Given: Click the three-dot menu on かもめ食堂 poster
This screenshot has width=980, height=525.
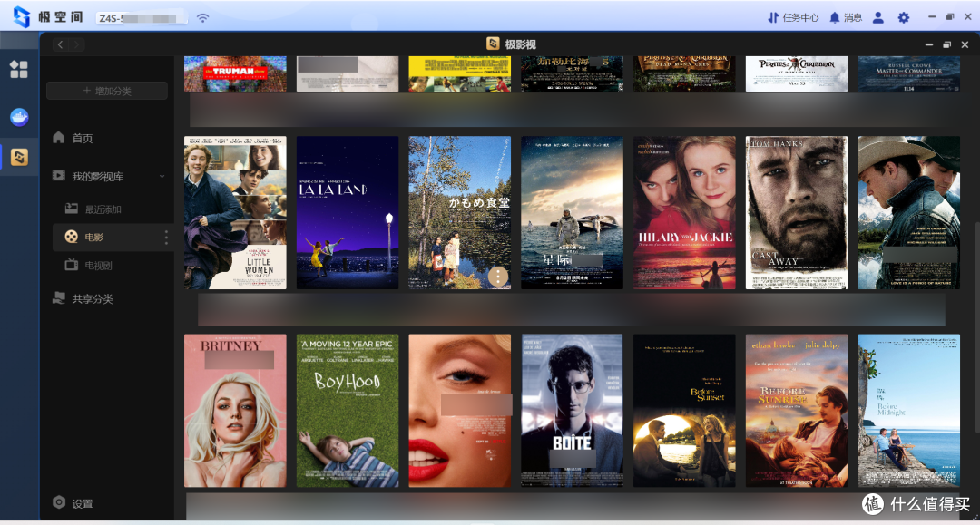Looking at the screenshot, I should [497, 276].
